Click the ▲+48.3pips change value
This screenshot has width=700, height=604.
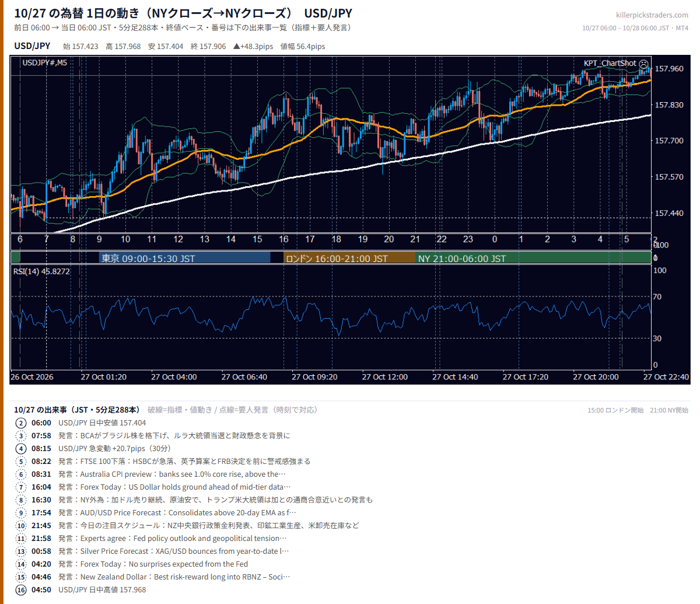(x=253, y=47)
